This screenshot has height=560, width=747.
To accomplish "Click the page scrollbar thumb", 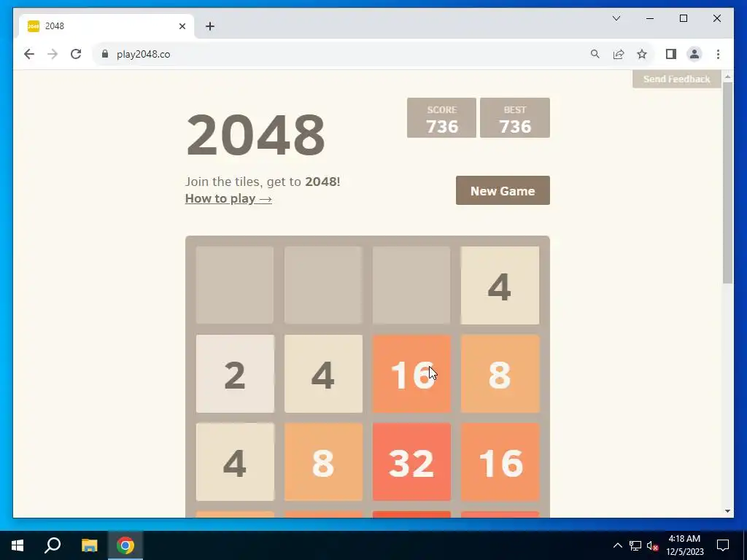I will click(727, 183).
